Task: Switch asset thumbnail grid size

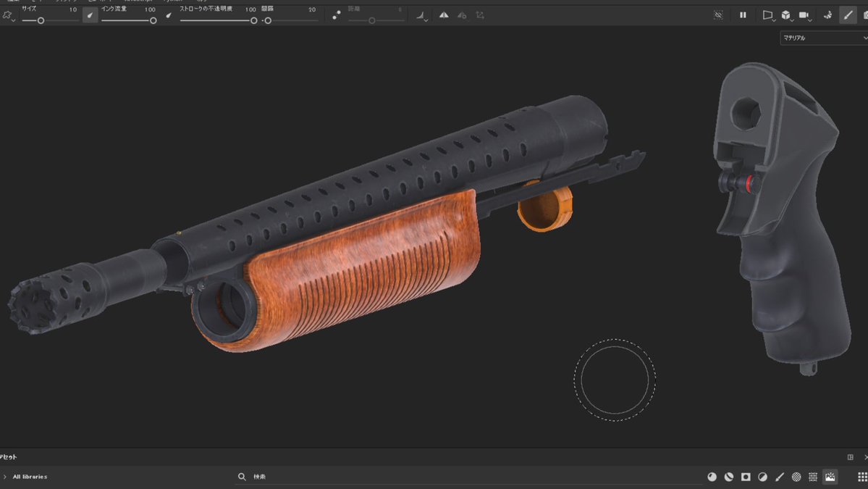Action: tap(862, 477)
